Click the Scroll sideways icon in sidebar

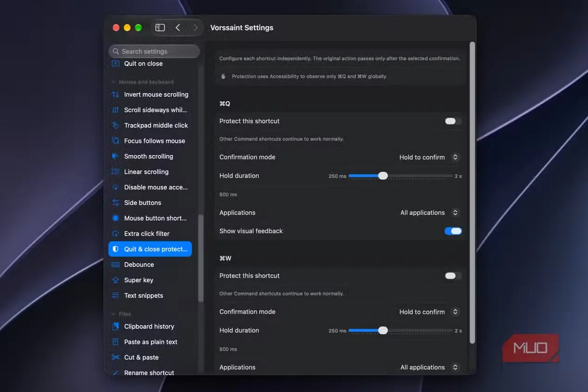(116, 110)
